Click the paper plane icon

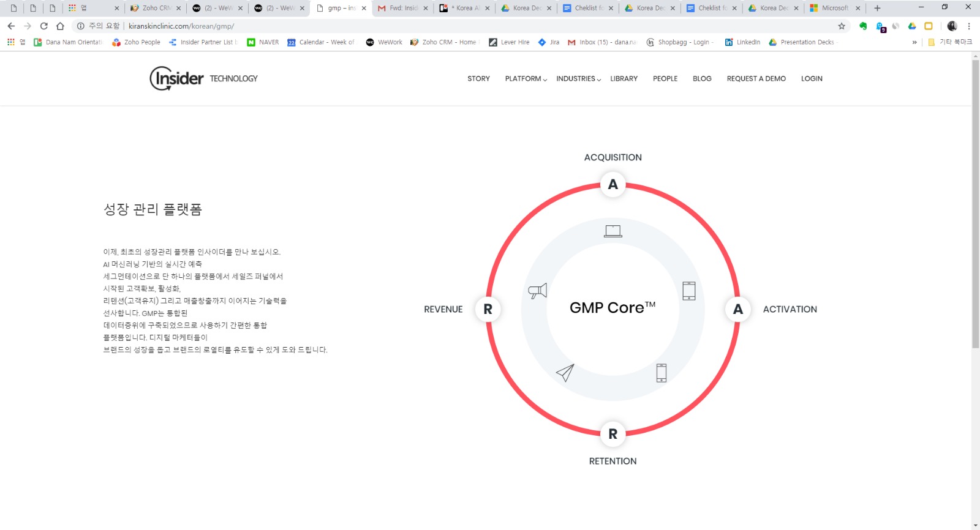[565, 373]
